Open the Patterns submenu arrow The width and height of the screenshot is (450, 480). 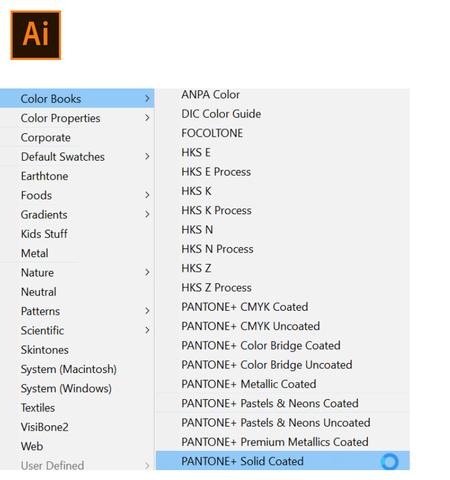tap(147, 311)
